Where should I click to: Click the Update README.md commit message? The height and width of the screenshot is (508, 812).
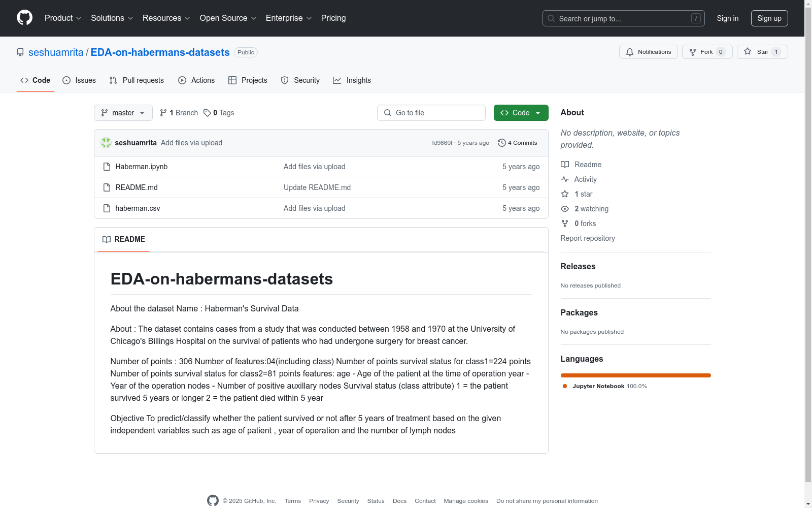[x=317, y=187]
